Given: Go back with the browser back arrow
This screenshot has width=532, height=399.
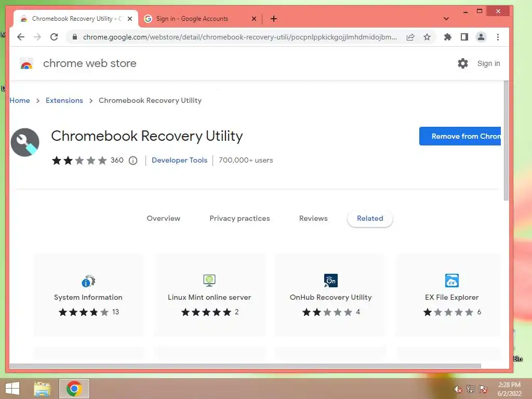Looking at the screenshot, I should (21, 37).
